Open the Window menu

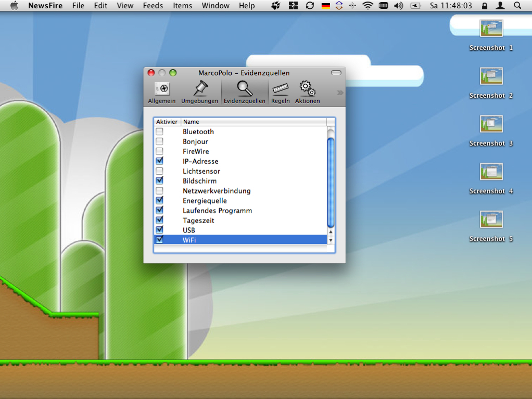point(216,5)
